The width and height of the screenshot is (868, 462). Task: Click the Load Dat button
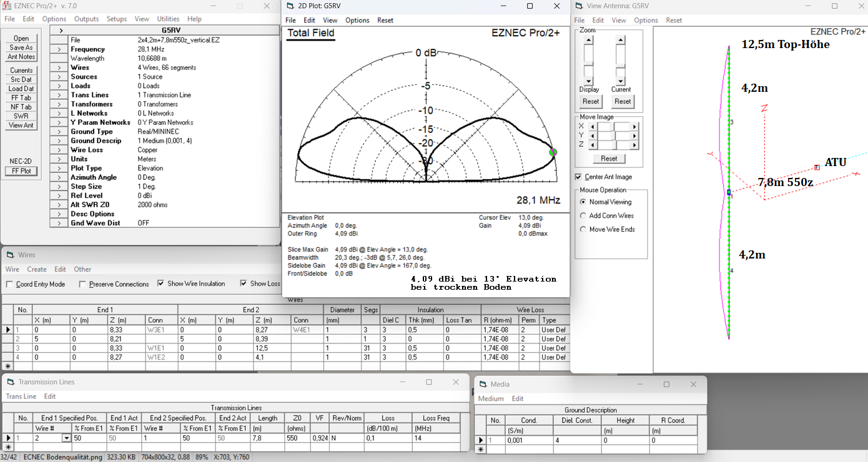(21, 89)
